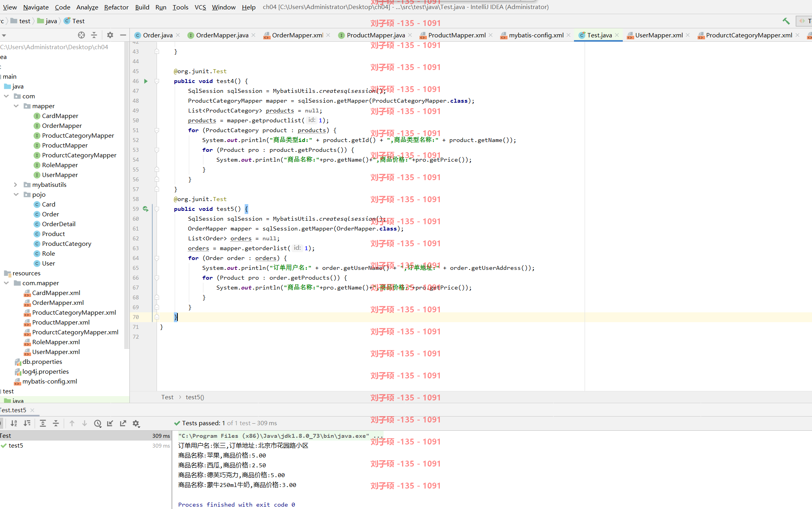Viewport: 812px width, 509px height.
Task: Click the Test breadcrumb in navigation bar
Action: [74, 21]
